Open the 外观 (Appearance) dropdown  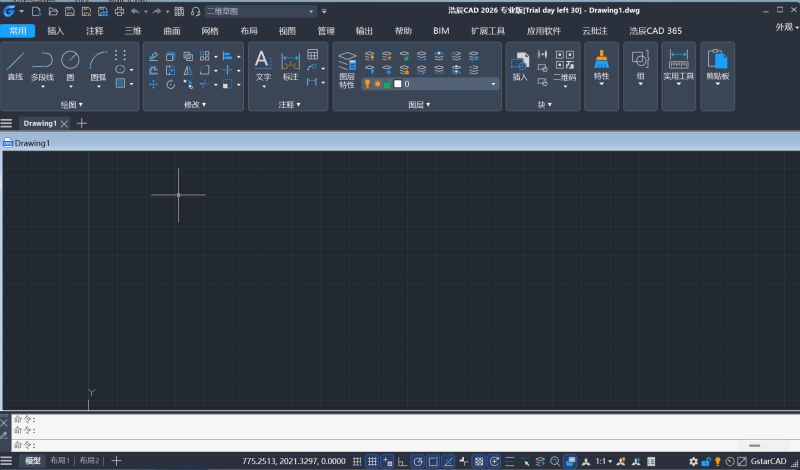pos(787,27)
